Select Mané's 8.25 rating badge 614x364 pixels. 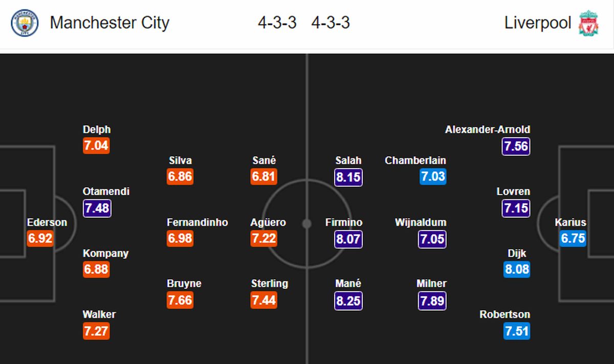coord(348,300)
